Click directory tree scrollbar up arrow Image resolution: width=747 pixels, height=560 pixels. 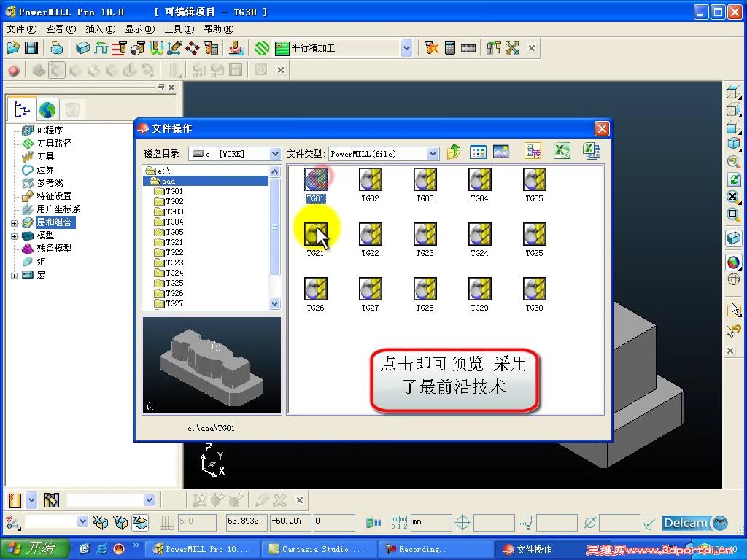coord(275,171)
